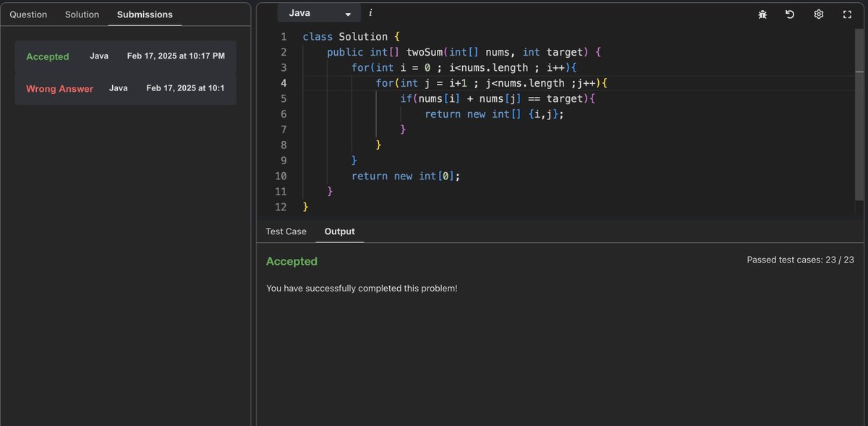Screen dimensions: 868x426
Task: Enter fullscreen mode with the expand icon
Action: pos(846,14)
